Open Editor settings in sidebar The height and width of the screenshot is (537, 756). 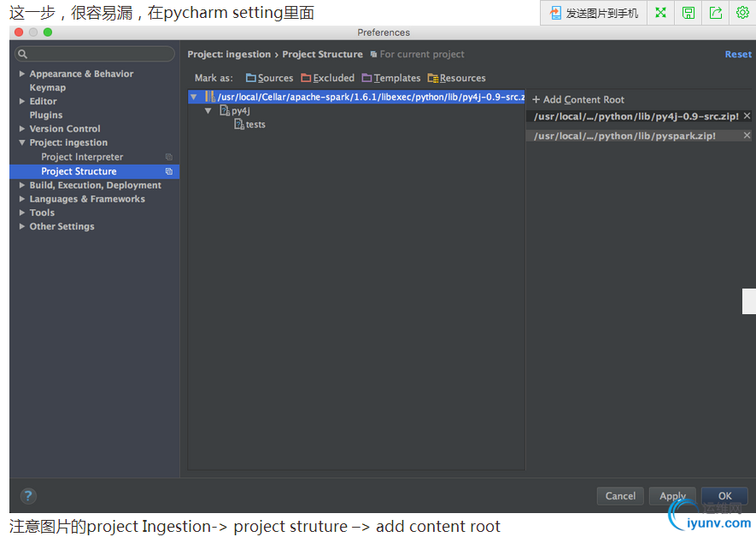(43, 102)
